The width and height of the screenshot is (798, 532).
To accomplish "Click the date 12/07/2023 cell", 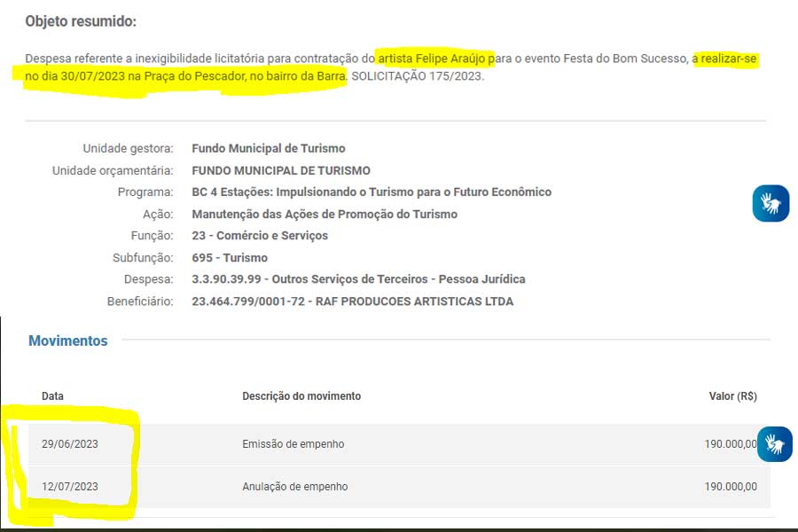I will coord(70,487).
